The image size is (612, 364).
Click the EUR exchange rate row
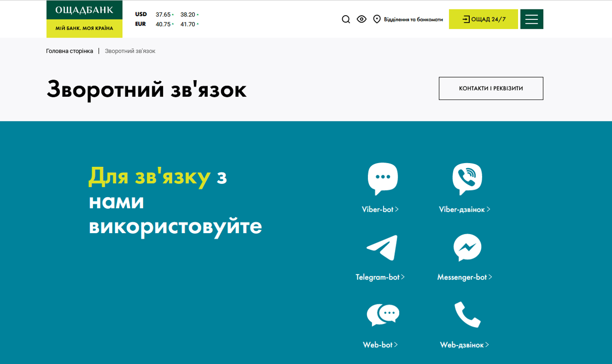pyautogui.click(x=167, y=24)
